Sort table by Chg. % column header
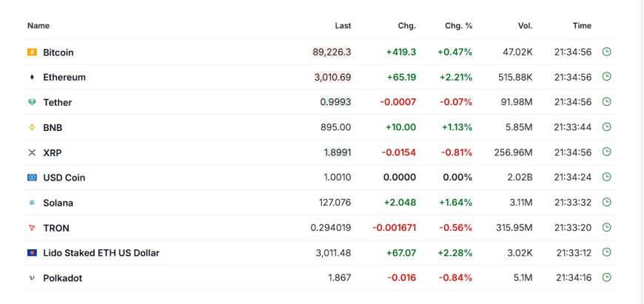 tap(459, 25)
